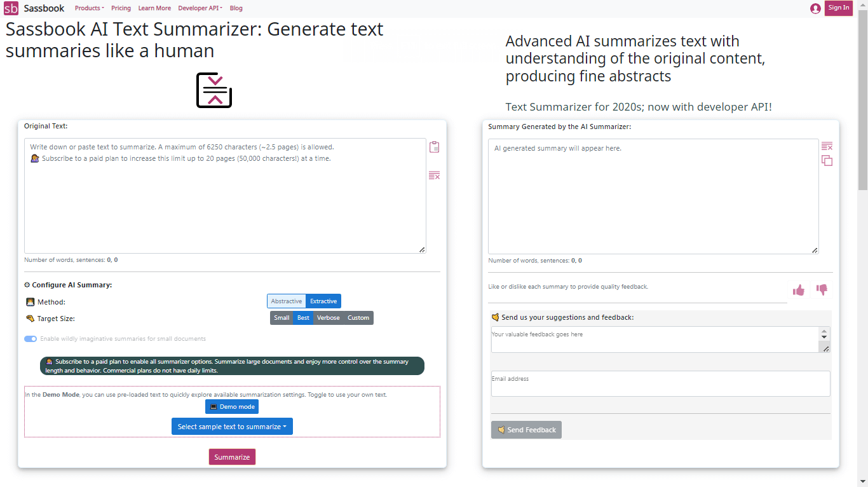Give a thumbs down to the summary

click(x=822, y=291)
